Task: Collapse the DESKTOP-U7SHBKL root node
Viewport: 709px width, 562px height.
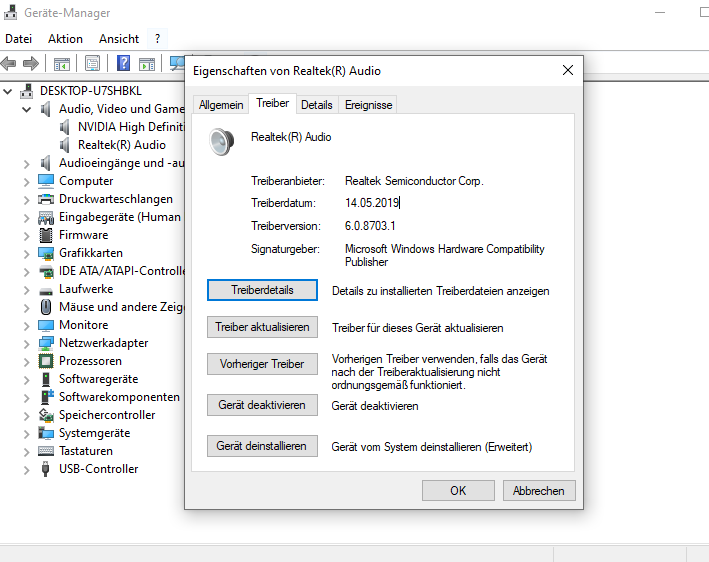Action: [7, 92]
